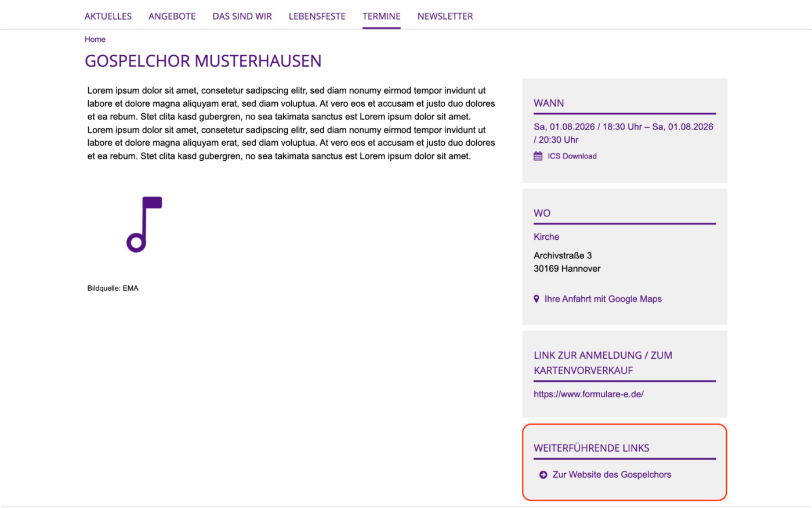Click the GOSPELCHOR MUSTERHAUSEN heading
The height and width of the screenshot is (508, 812).
(x=203, y=61)
